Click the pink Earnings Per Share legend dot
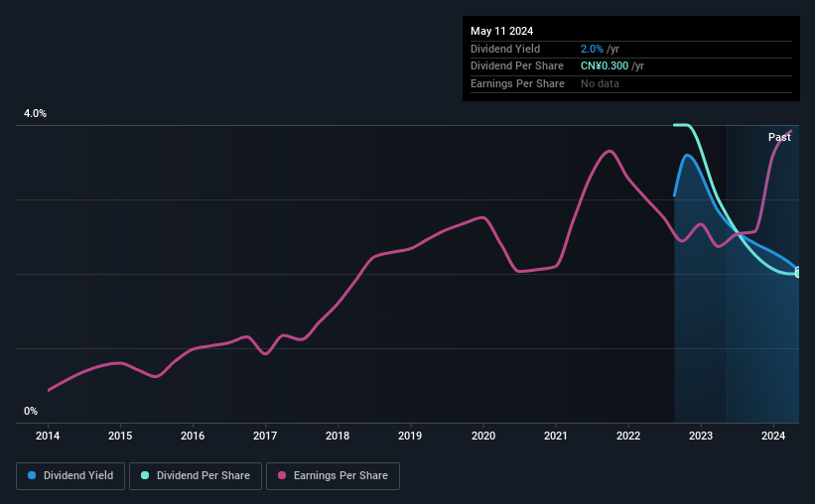This screenshot has height=504, width=815. pyautogui.click(x=282, y=476)
